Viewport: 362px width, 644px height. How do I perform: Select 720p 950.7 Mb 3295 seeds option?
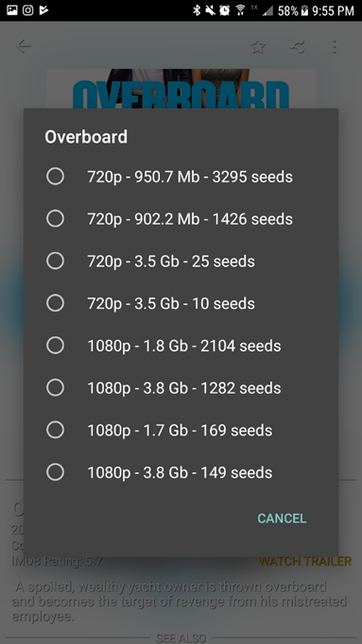[x=181, y=177]
